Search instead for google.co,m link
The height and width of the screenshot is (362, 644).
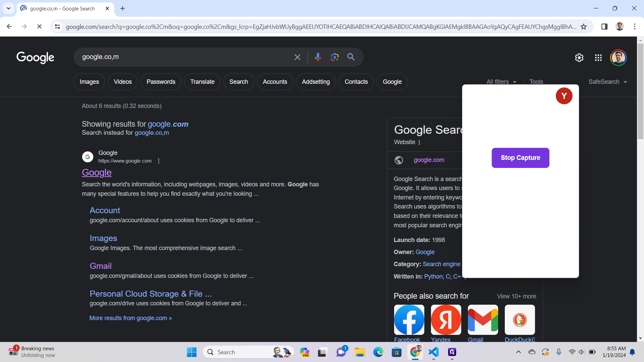tap(152, 133)
